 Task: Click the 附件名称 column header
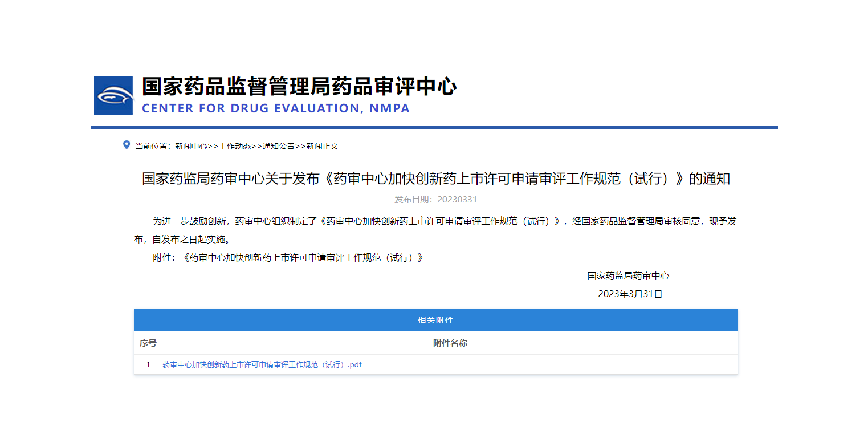coord(450,343)
